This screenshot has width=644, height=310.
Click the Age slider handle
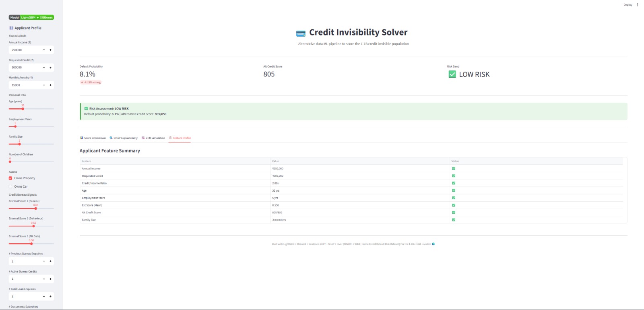pos(23,109)
